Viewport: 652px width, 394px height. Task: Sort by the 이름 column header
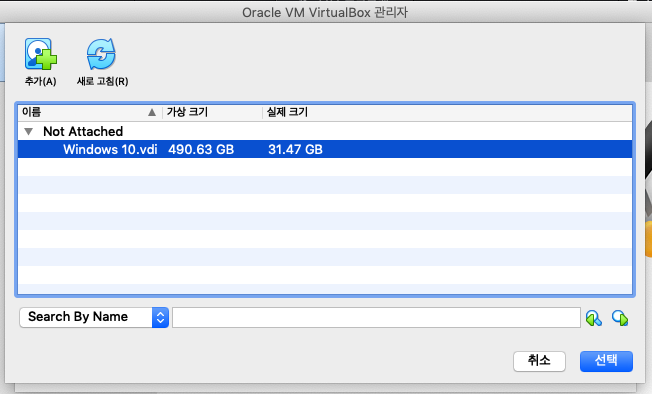pyautogui.click(x=89, y=112)
